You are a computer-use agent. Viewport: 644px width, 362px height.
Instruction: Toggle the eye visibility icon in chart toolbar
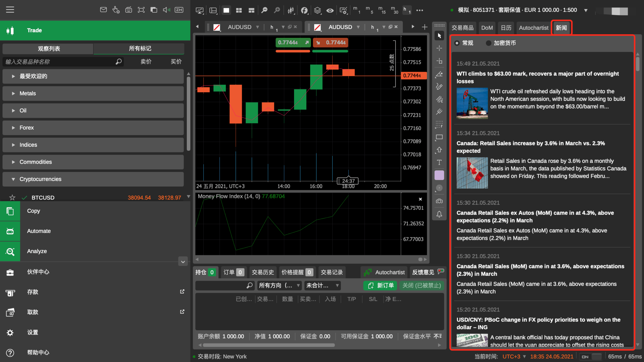(x=330, y=10)
